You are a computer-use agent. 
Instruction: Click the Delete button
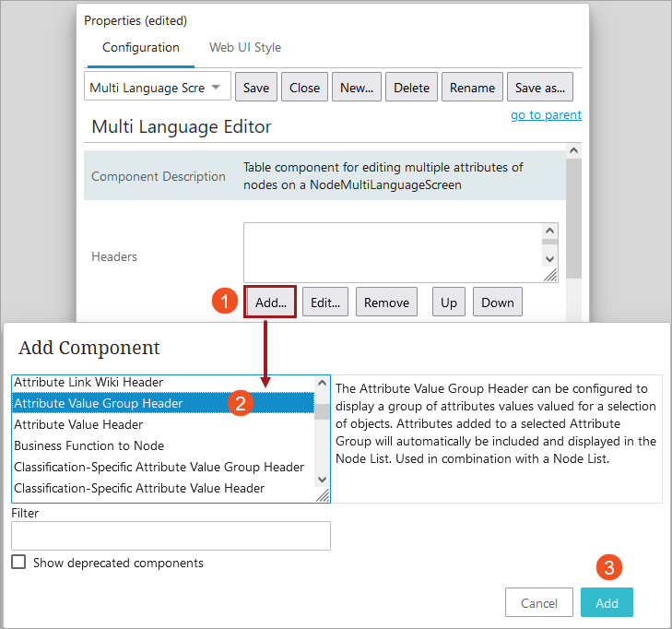click(411, 88)
